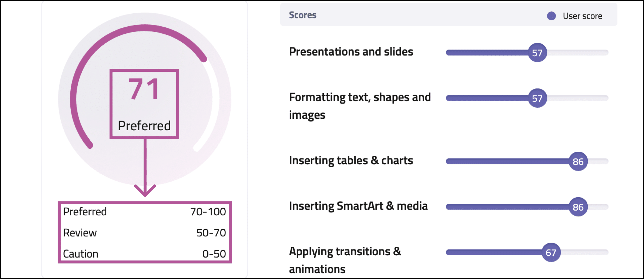Select the Caution 0-50 legend row
The image size is (644, 279).
click(x=144, y=254)
